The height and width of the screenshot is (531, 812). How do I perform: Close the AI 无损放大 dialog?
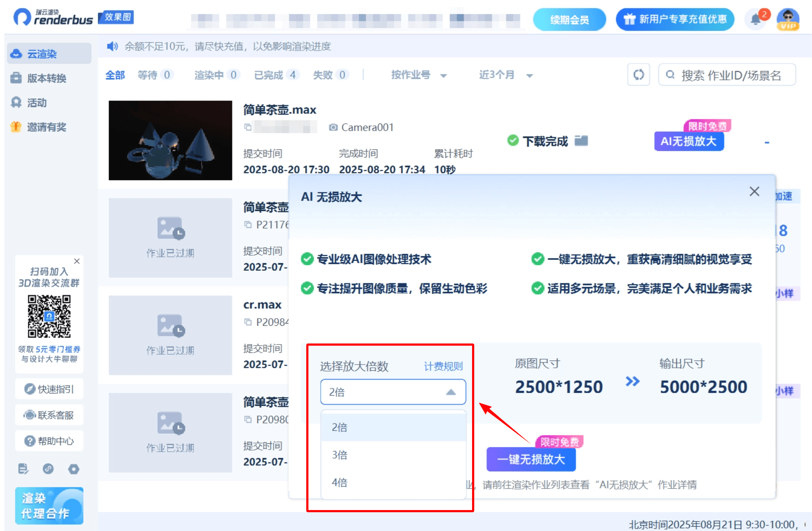point(754,191)
